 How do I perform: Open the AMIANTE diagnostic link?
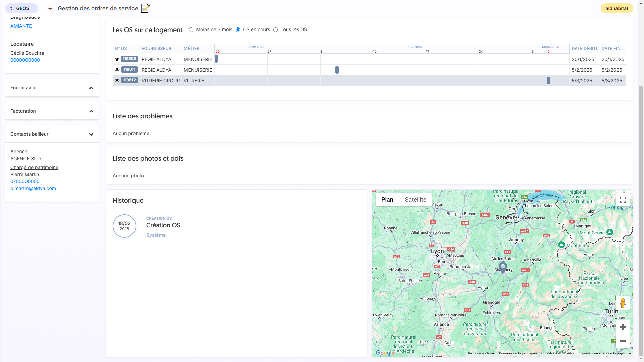point(21,26)
